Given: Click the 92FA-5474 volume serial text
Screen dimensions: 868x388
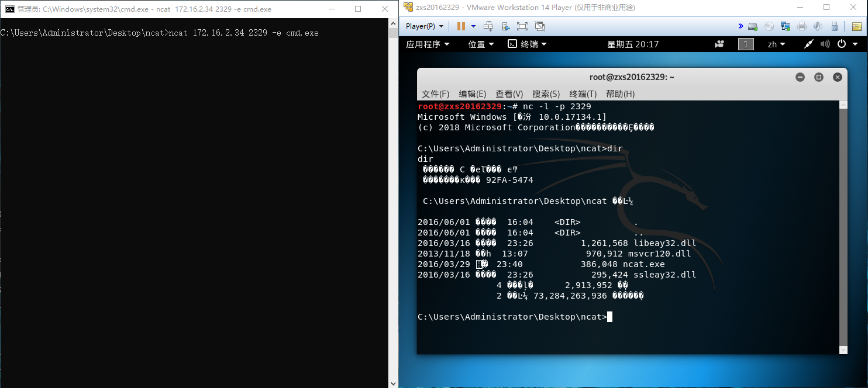Looking at the screenshot, I should pyautogui.click(x=509, y=180).
